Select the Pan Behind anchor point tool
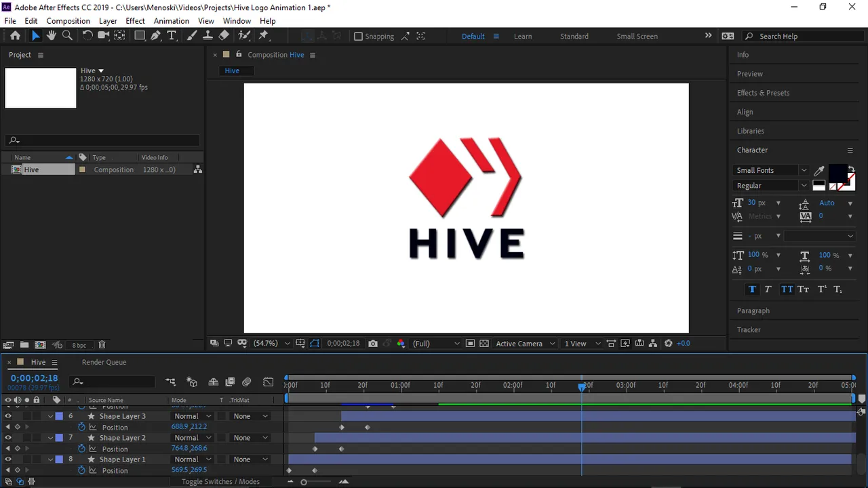Viewport: 868px width, 488px height. [x=119, y=36]
